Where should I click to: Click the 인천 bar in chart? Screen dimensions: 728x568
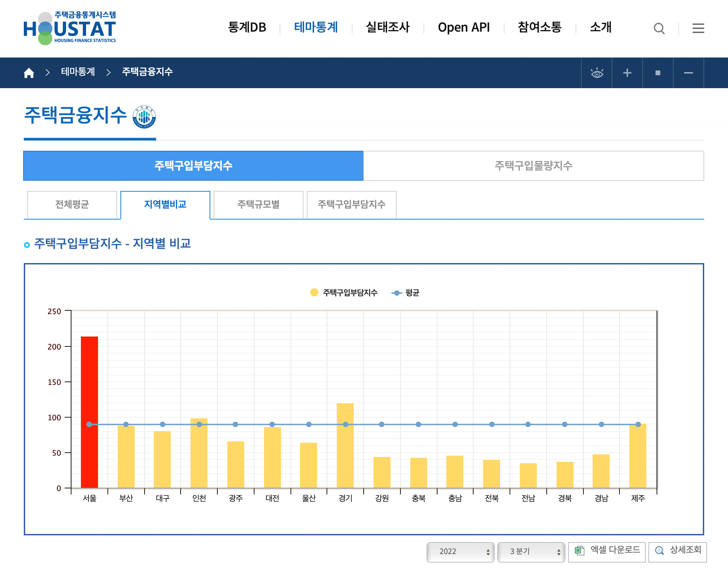[x=199, y=453]
